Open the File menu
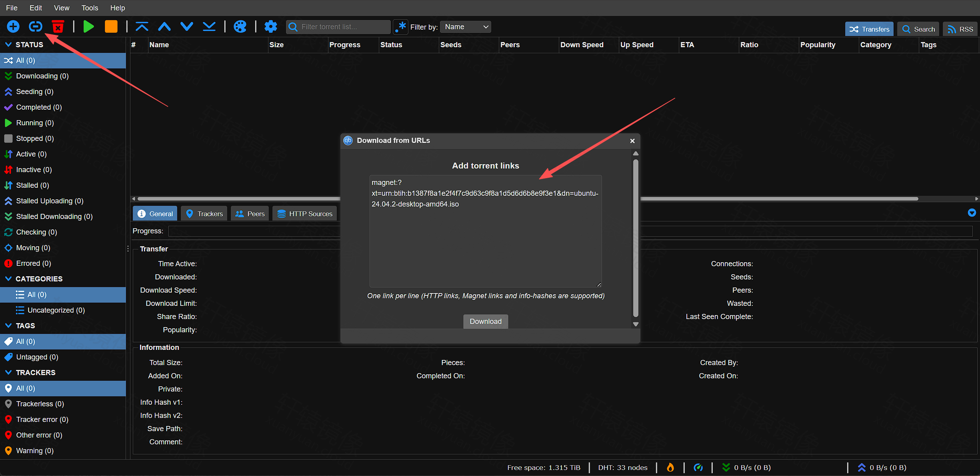Image resolution: width=980 pixels, height=476 pixels. [x=12, y=8]
